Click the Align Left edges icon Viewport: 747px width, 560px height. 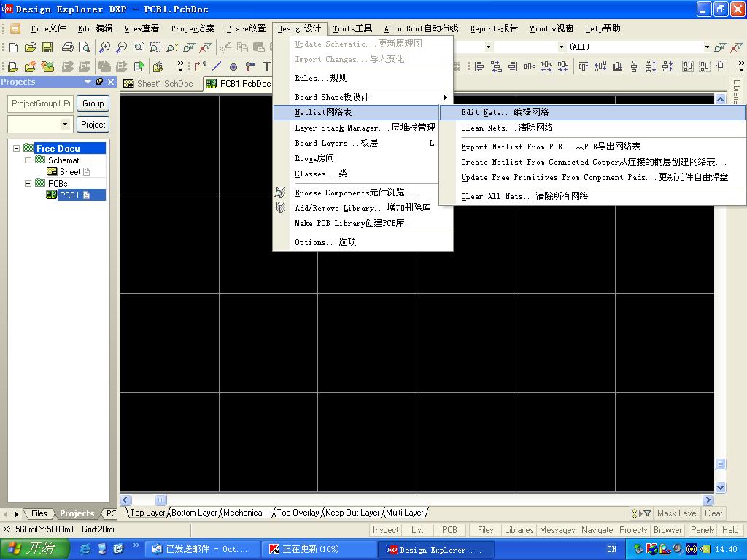coord(479,66)
